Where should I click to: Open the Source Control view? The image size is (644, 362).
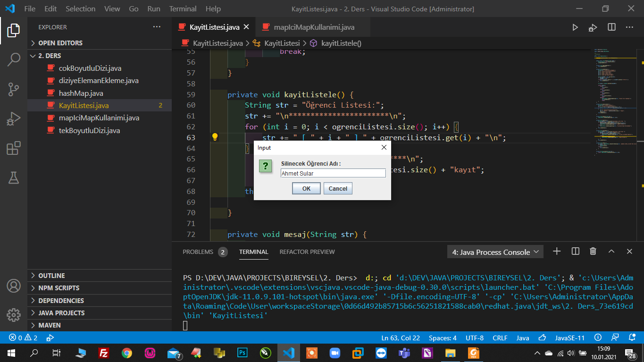[x=14, y=89]
